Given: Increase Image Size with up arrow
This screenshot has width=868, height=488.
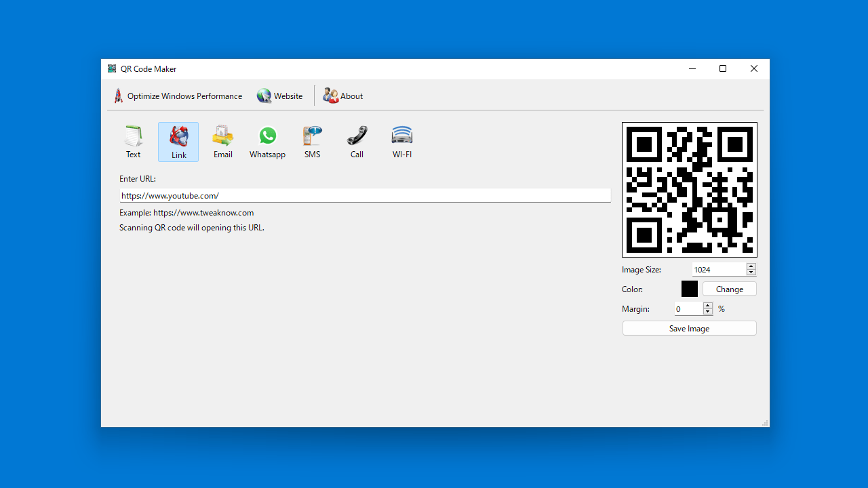Looking at the screenshot, I should pyautogui.click(x=751, y=266).
